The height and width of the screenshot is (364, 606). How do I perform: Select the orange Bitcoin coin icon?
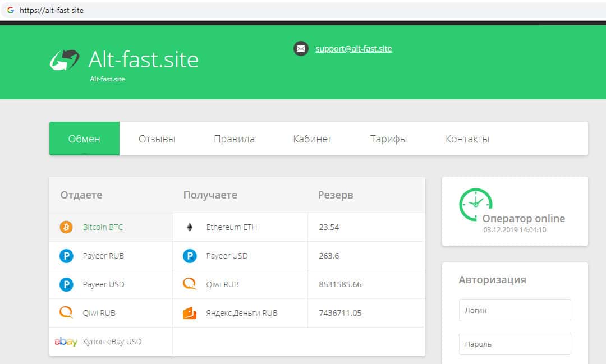pyautogui.click(x=66, y=227)
